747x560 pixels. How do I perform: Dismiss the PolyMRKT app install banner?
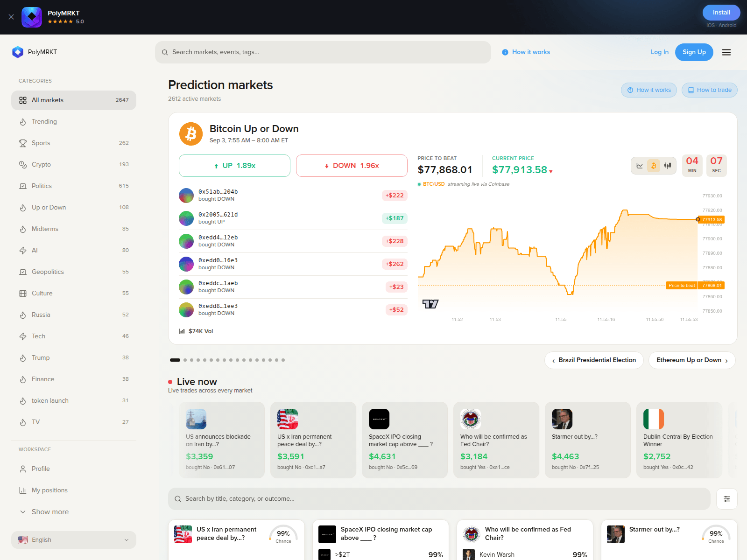[x=11, y=17]
